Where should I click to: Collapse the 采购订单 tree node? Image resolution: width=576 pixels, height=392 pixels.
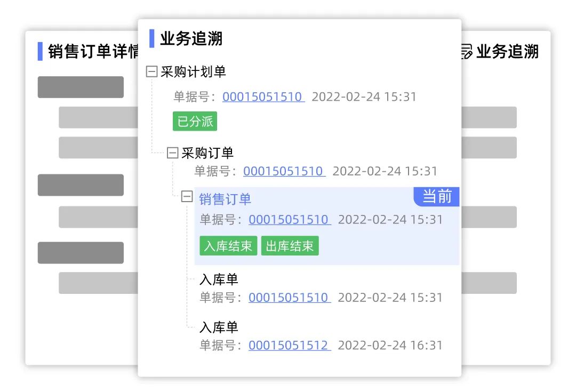pyautogui.click(x=172, y=153)
